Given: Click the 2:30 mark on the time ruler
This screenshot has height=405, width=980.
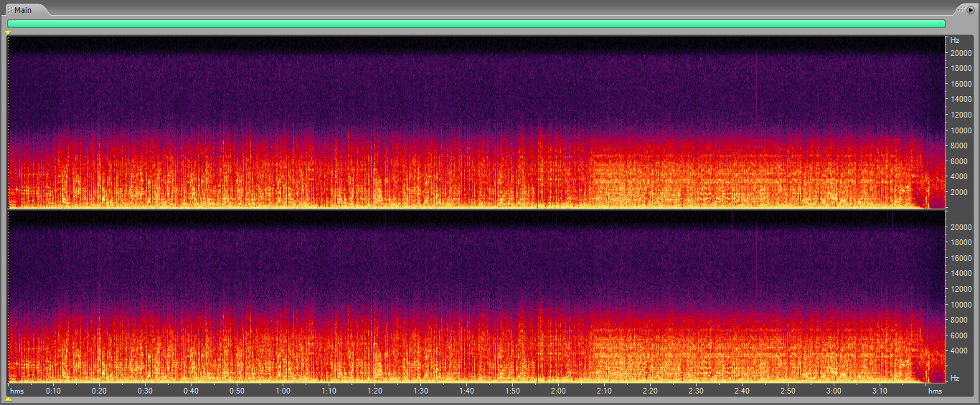Looking at the screenshot, I should coord(696,391).
